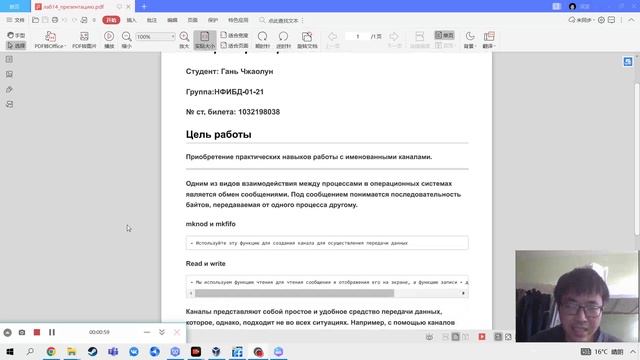
Task: Switch to the Start (开始) ribbon tab
Action: 111,20
